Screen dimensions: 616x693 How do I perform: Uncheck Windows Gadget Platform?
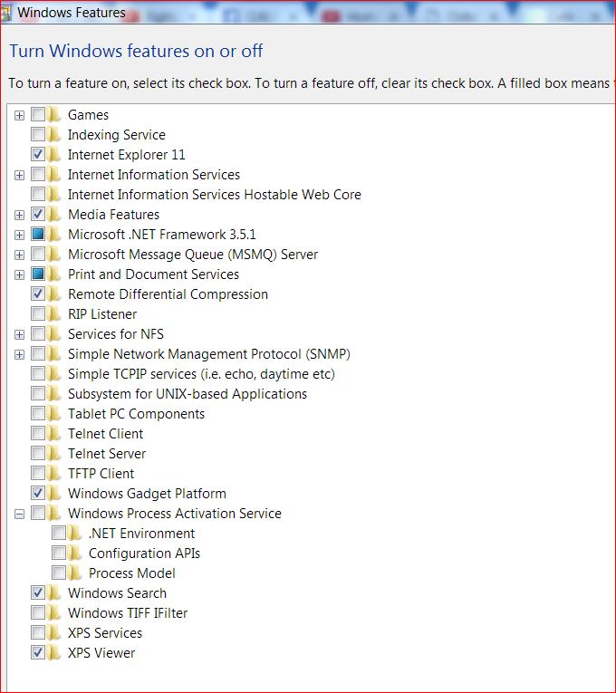pyautogui.click(x=38, y=493)
